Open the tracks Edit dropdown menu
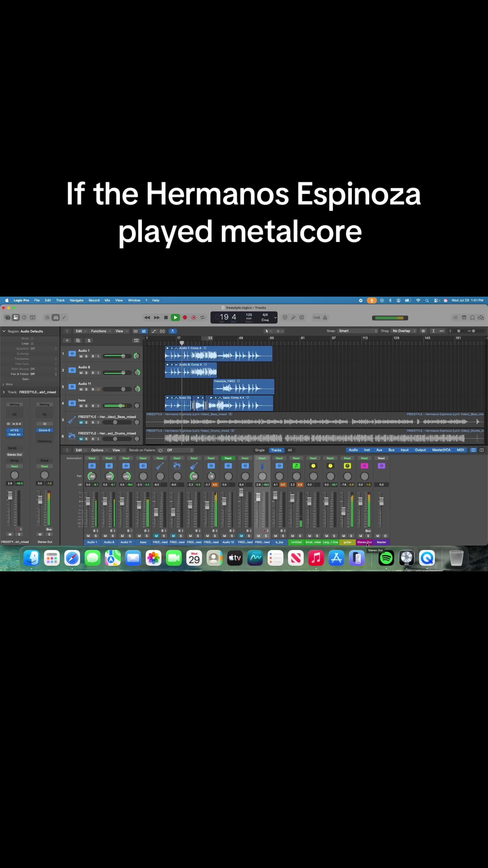This screenshot has height=868, width=488. (81, 331)
